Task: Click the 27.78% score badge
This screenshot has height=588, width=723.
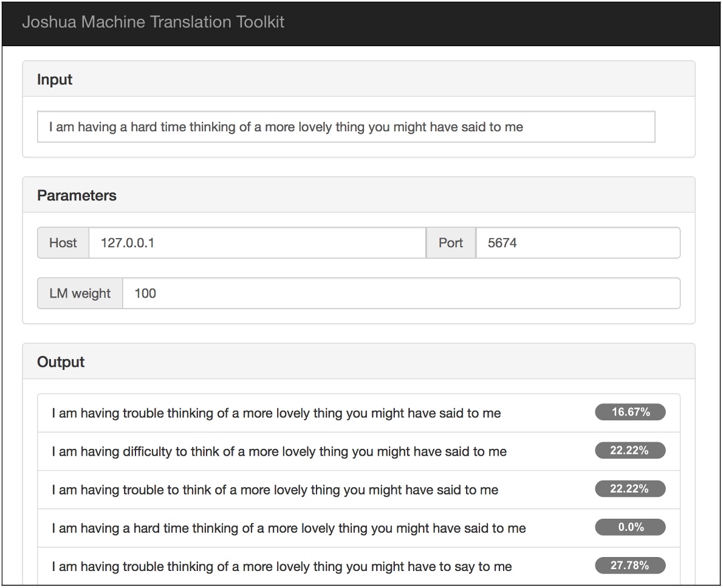Action: tap(630, 566)
